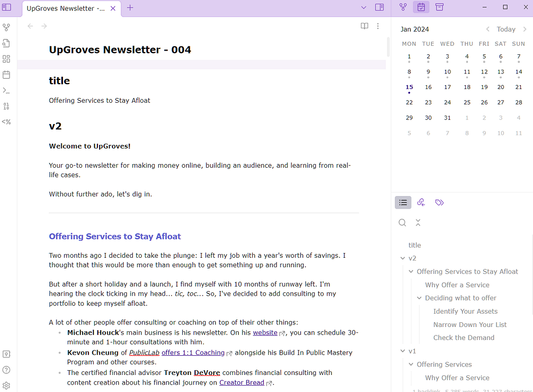The image size is (533, 392).
Task: Open command palette terminal icon
Action: point(6,91)
